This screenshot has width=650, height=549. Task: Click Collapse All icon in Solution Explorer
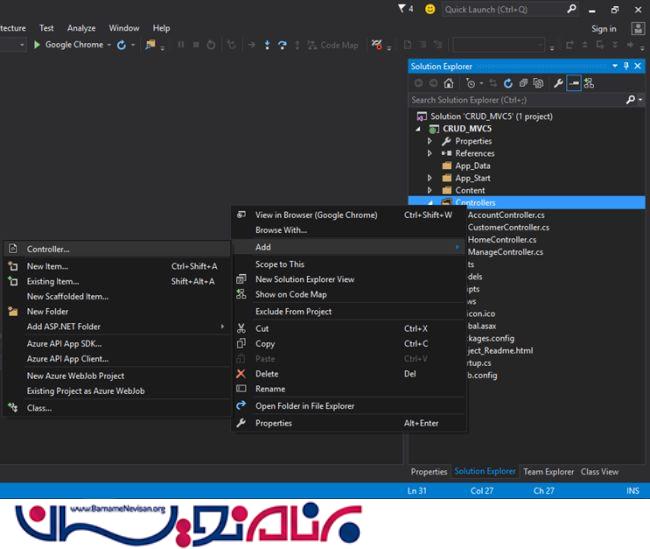tap(523, 83)
